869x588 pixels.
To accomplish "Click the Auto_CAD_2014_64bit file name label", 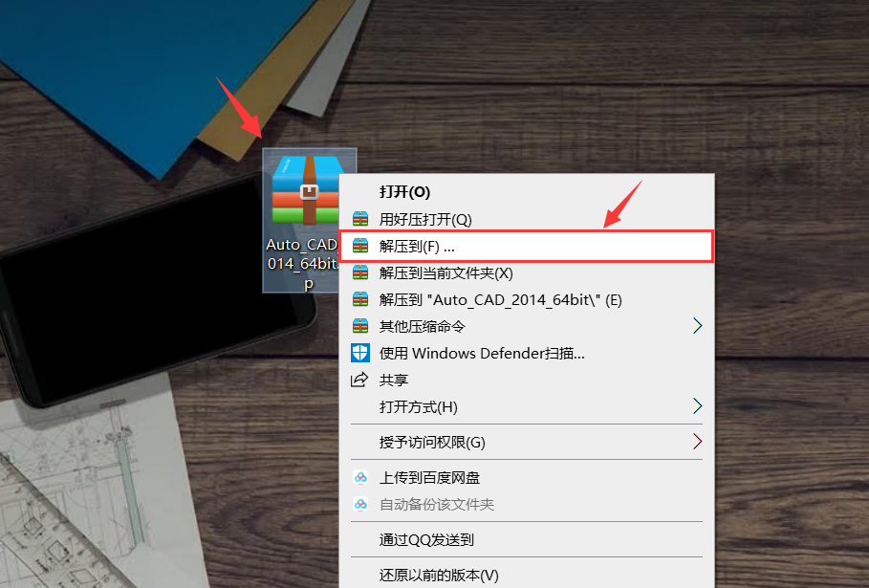I will 303,263.
